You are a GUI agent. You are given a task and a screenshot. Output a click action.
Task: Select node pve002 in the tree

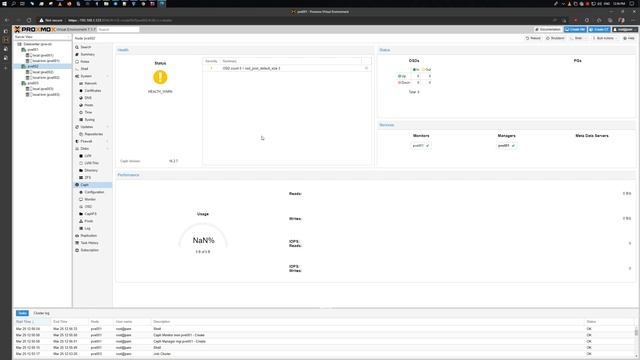click(x=33, y=66)
